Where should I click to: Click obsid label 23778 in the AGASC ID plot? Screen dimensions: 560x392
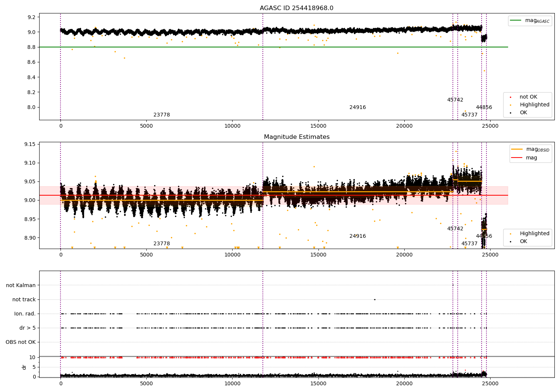tap(162, 115)
